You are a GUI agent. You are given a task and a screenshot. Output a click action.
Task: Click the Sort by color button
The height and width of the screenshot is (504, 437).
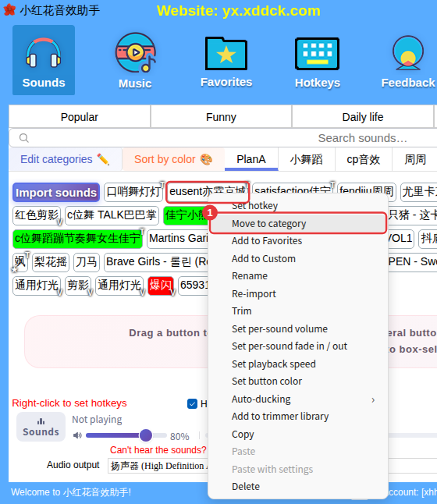click(173, 159)
